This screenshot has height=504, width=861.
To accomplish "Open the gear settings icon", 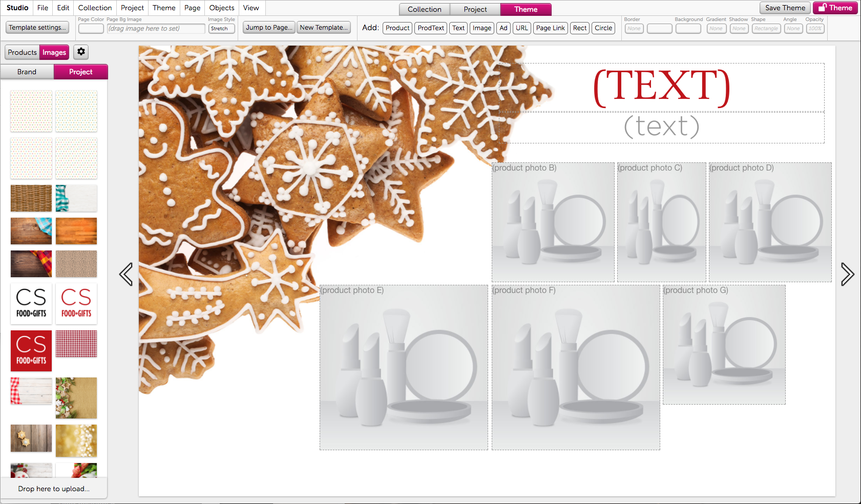I will 81,52.
